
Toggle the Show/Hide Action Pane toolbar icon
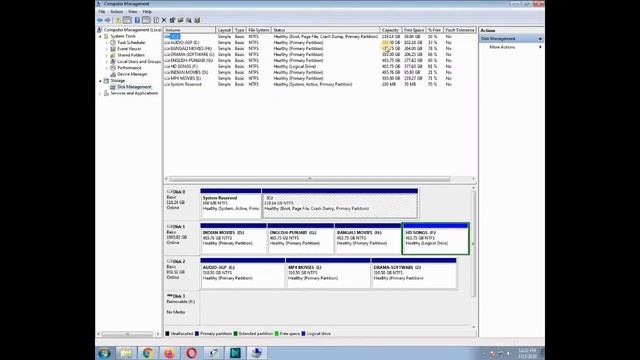(146, 20)
